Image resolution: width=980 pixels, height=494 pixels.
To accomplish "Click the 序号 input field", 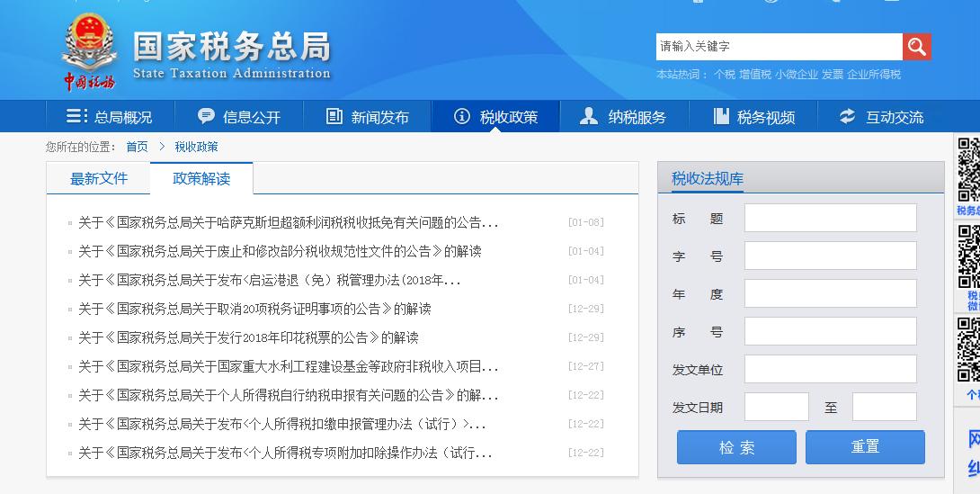I will [831, 331].
